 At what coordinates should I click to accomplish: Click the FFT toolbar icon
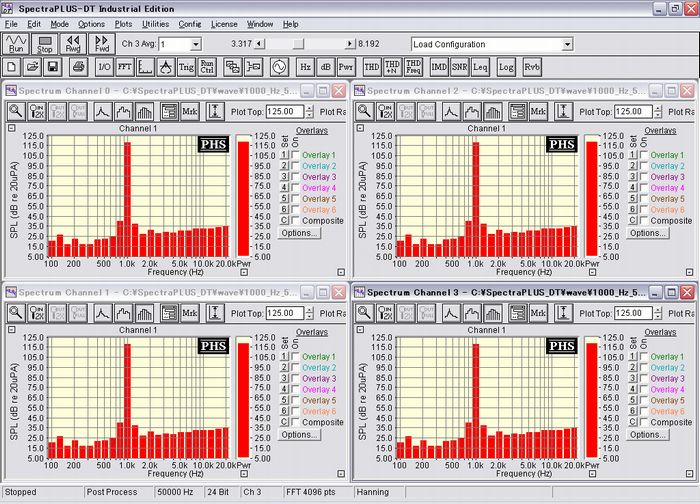point(126,67)
